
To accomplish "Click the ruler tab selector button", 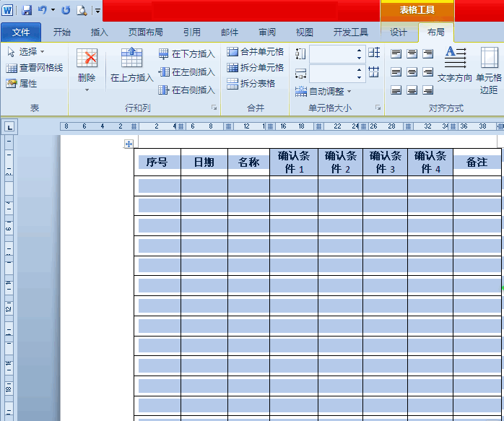I will click(x=9, y=127).
